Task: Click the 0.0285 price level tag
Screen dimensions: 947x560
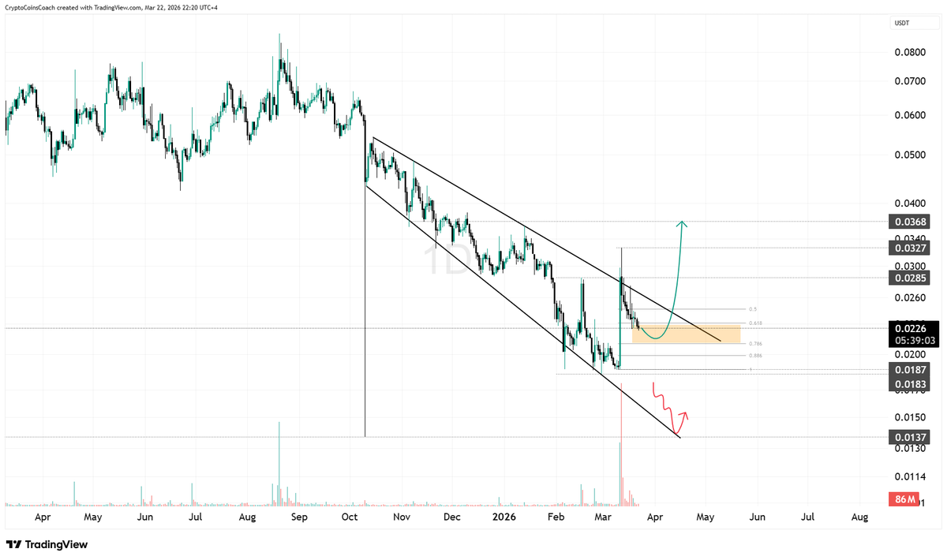Action: (x=909, y=278)
